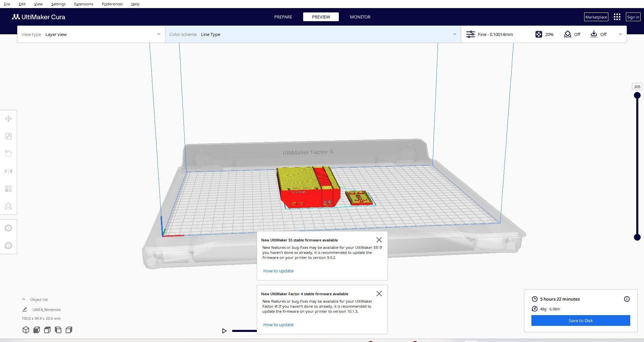Select the Support Blocker tool
Screen dimensions: 644x342
coord(8,206)
